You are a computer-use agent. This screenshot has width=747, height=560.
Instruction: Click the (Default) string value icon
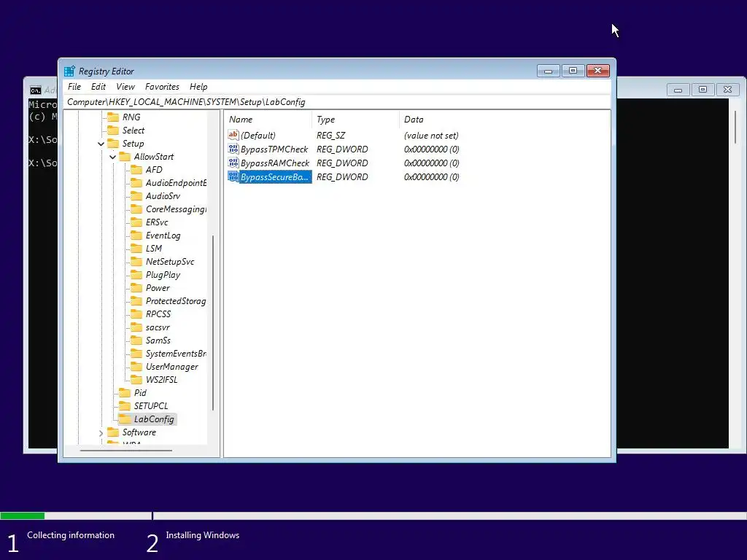[233, 135]
